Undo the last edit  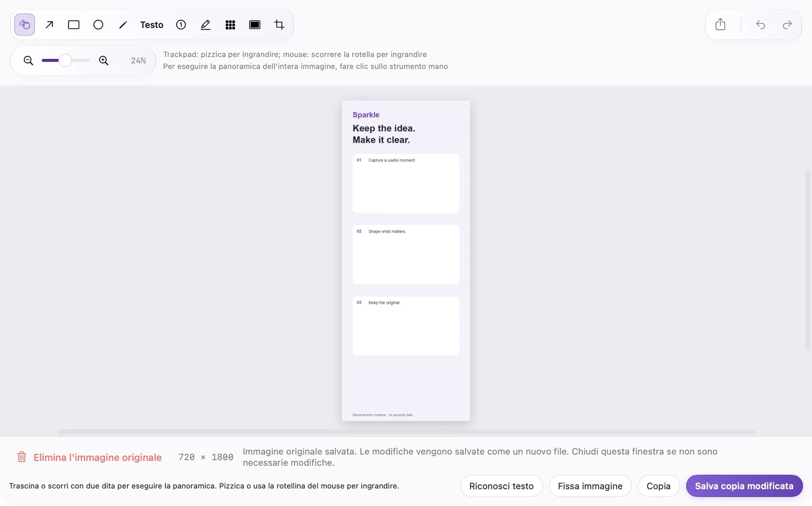point(760,24)
